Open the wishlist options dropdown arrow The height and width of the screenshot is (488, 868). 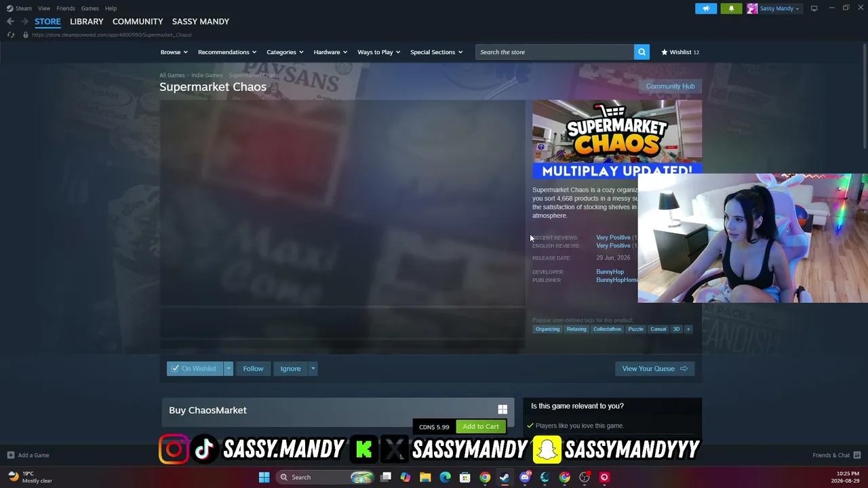(229, 369)
